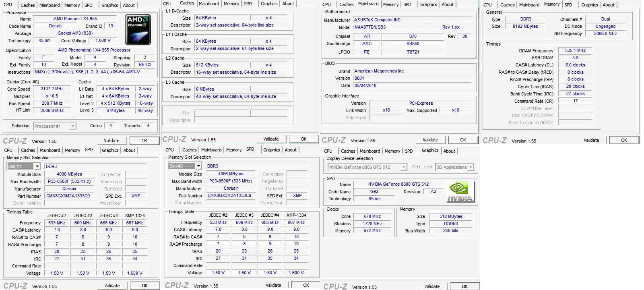Select CPU tab in the Slot #1 window
Viewport: 644px width, 290px height.
(x=8, y=150)
